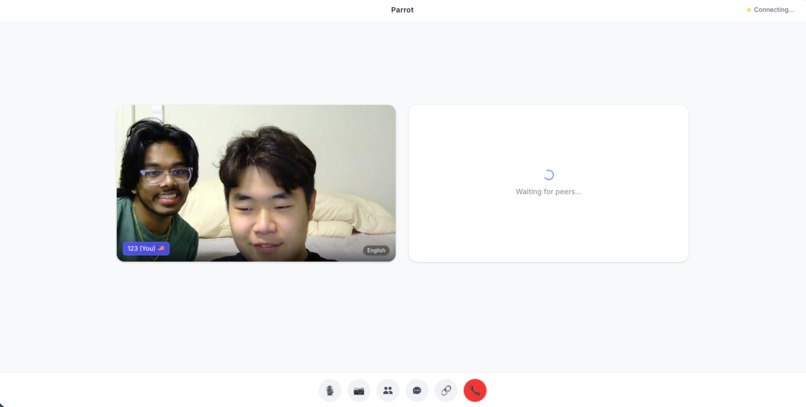Turn off the camera
This screenshot has width=806, height=407.
pos(359,391)
